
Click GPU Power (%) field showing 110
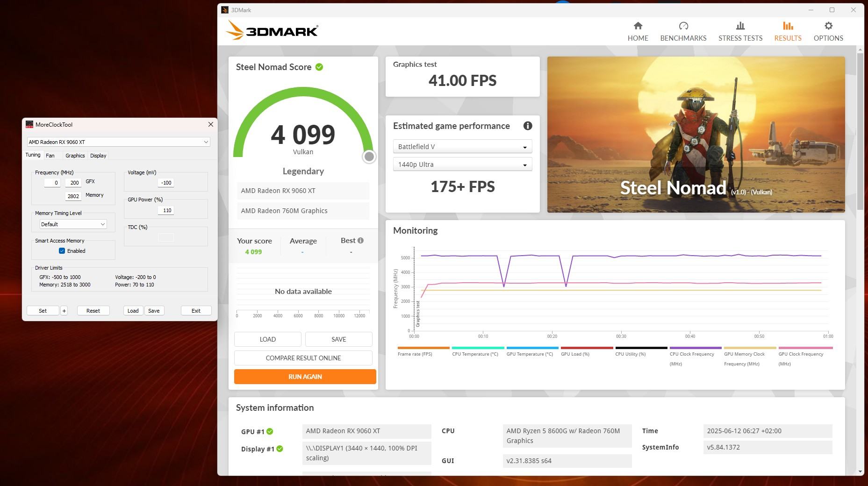point(166,210)
